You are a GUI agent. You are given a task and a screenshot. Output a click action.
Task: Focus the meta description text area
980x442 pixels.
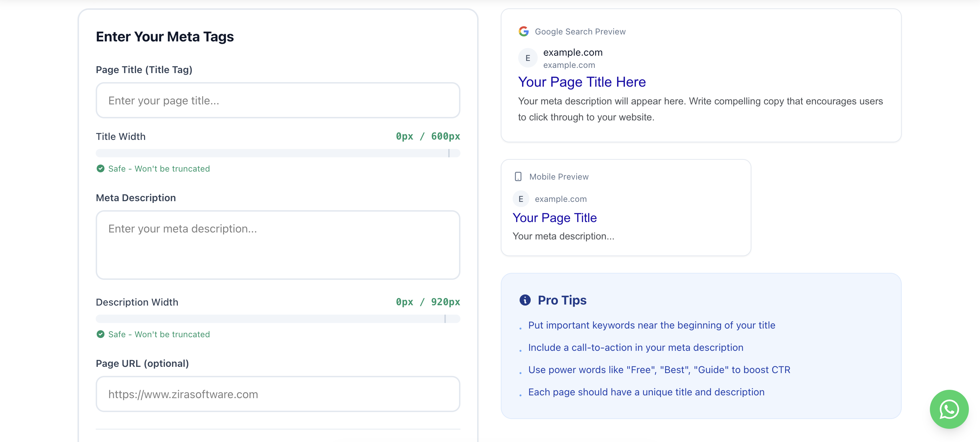[278, 245]
